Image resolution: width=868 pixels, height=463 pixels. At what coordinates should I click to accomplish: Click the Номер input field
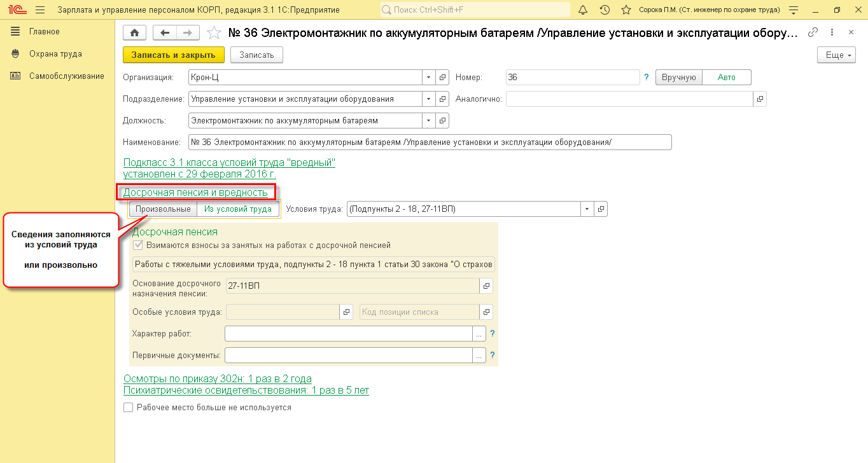[572, 77]
